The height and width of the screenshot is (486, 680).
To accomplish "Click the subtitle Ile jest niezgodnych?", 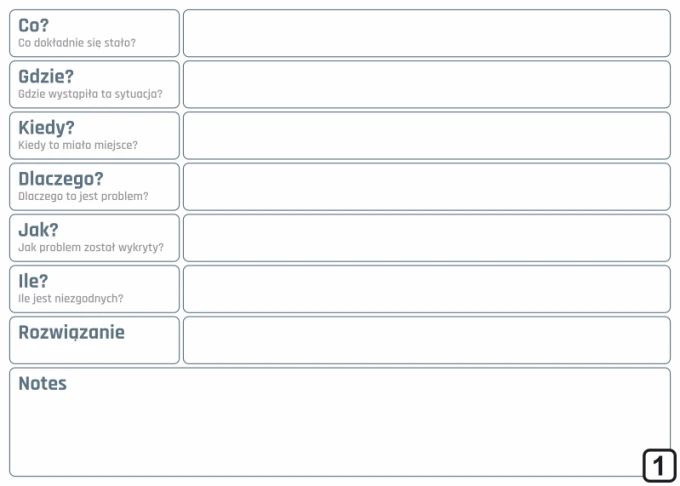I will click(71, 299).
